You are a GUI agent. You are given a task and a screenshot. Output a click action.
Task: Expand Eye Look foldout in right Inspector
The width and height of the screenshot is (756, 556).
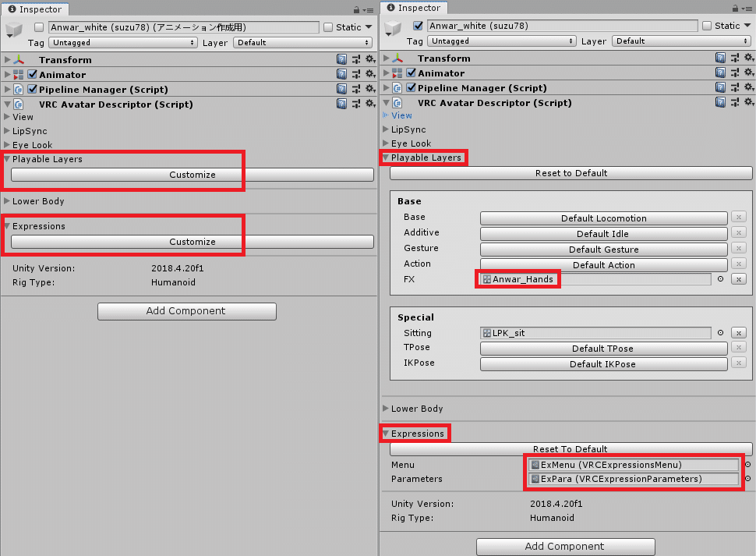[386, 143]
